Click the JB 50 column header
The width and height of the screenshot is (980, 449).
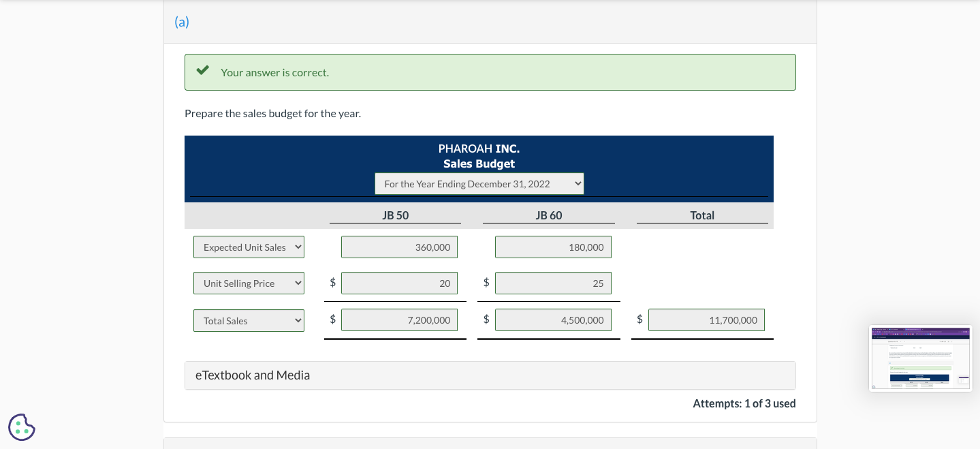(x=396, y=215)
